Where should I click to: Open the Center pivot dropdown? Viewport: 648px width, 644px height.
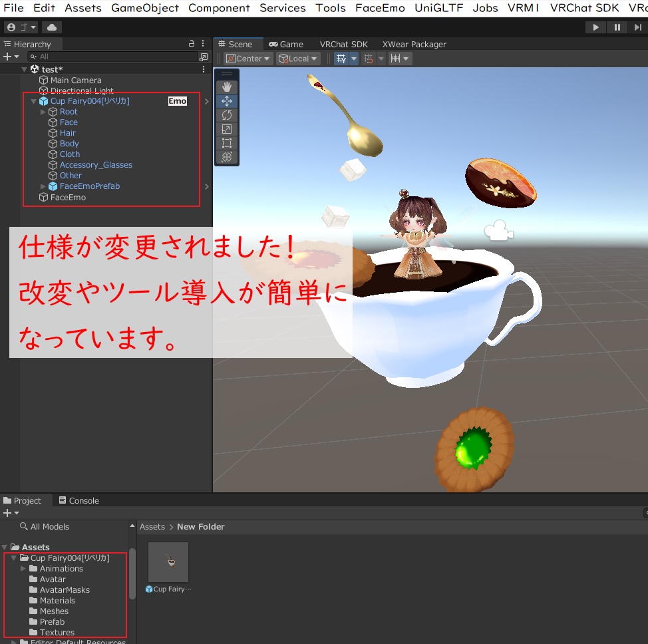pyautogui.click(x=248, y=59)
